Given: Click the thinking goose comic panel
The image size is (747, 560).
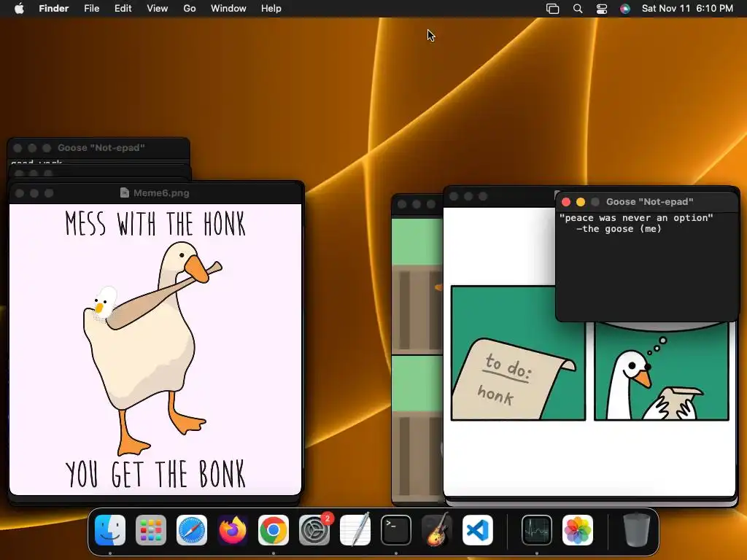Looking at the screenshot, I should coord(662,371).
